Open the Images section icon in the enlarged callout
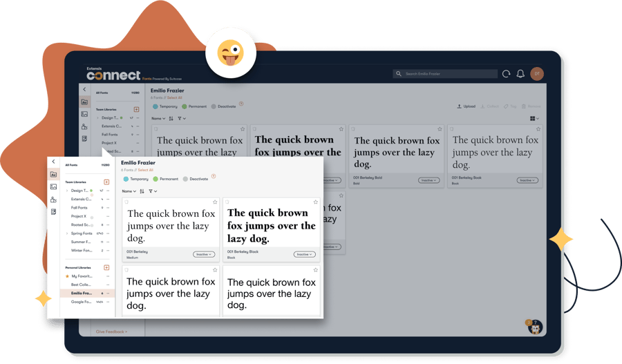Screen dimensions: 622x364 [x=53, y=186]
